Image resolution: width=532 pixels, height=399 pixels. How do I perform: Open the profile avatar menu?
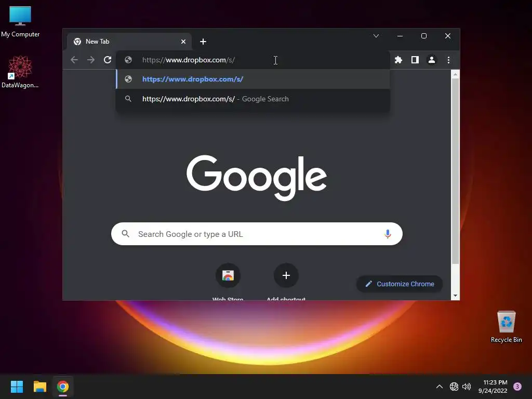tap(432, 60)
